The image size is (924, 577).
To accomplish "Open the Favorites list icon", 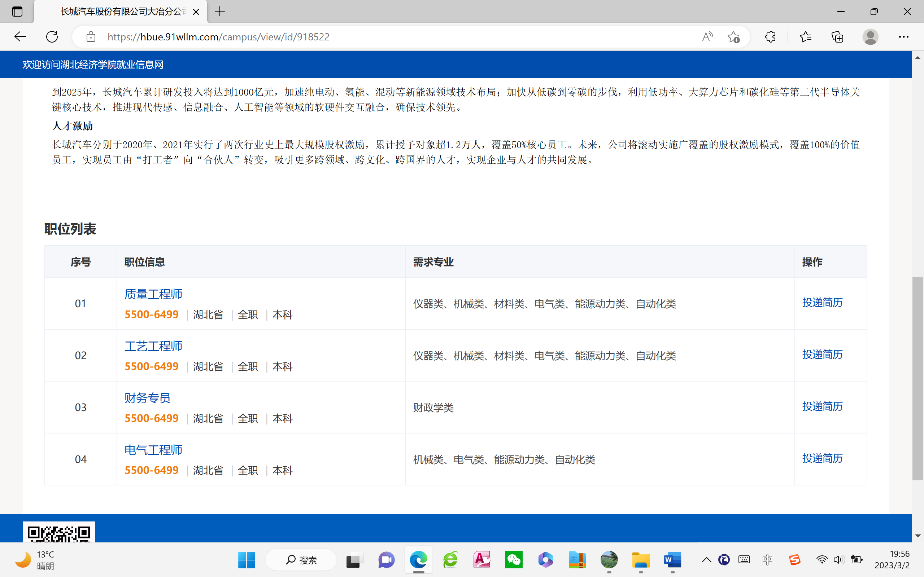I will coord(805,37).
